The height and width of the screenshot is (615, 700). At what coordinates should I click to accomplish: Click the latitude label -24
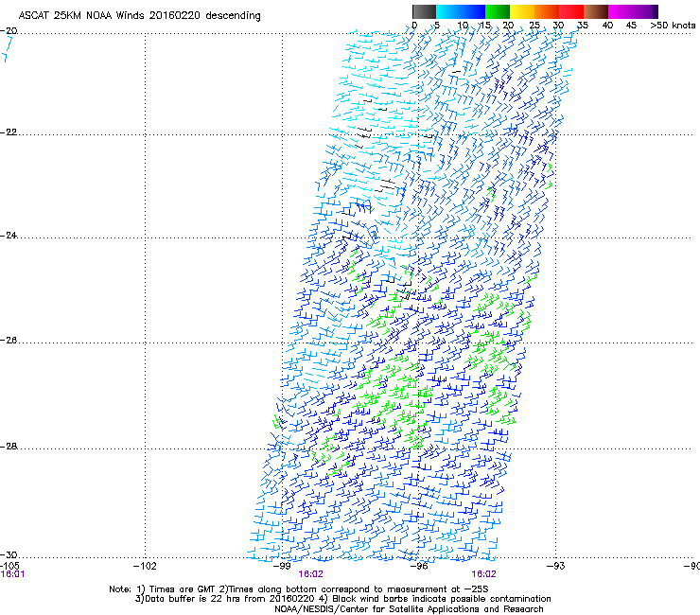tap(9, 235)
